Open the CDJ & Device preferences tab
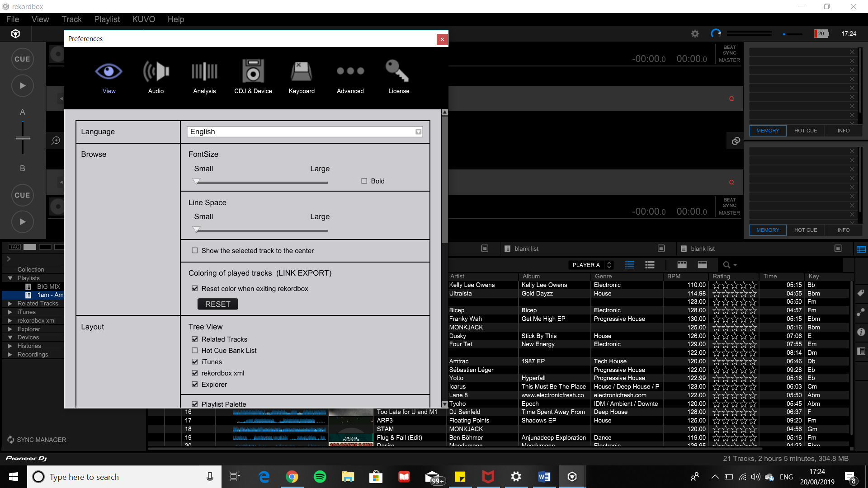Screen dimensions: 868x488 [x=253, y=77]
